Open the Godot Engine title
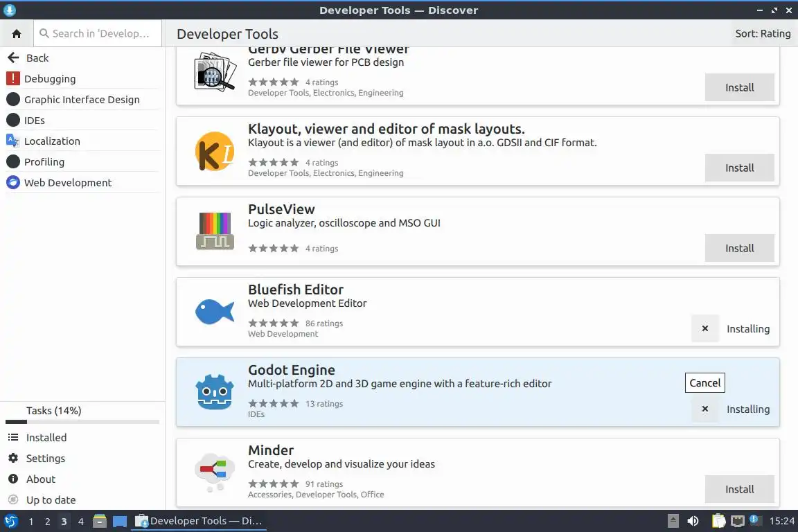The height and width of the screenshot is (532, 798). coord(292,370)
